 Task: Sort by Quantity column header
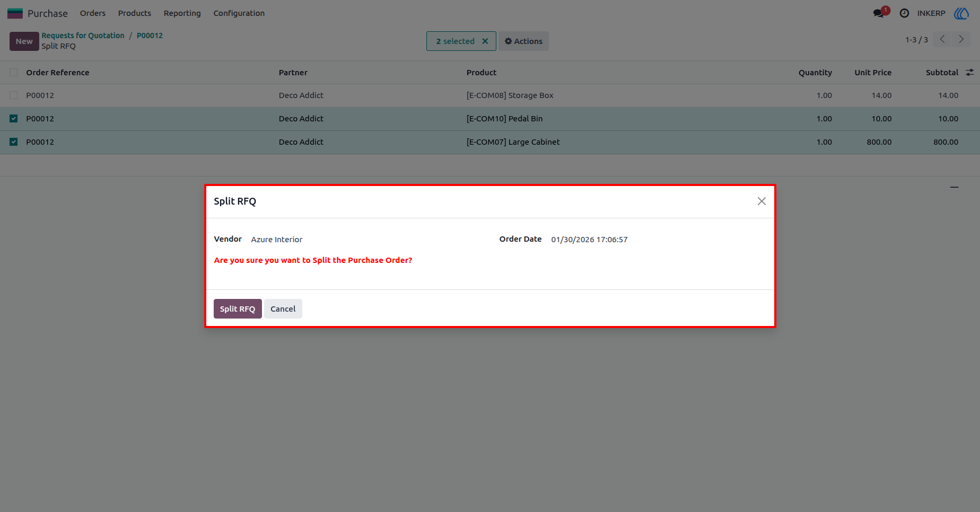point(815,73)
